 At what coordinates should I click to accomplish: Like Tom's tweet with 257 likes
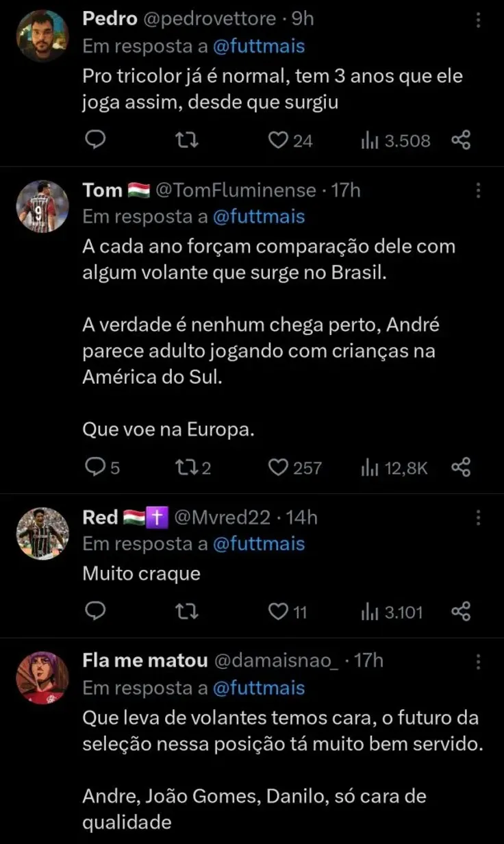277,468
